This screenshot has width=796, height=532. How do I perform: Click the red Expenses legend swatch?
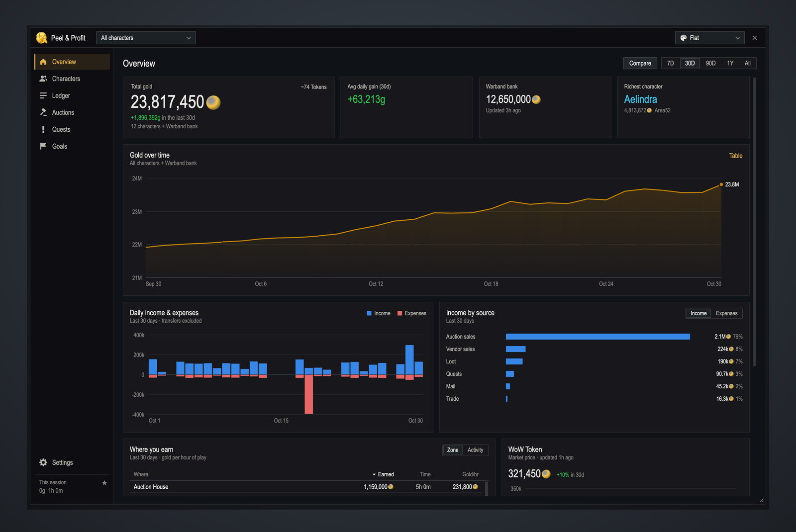tap(399, 313)
